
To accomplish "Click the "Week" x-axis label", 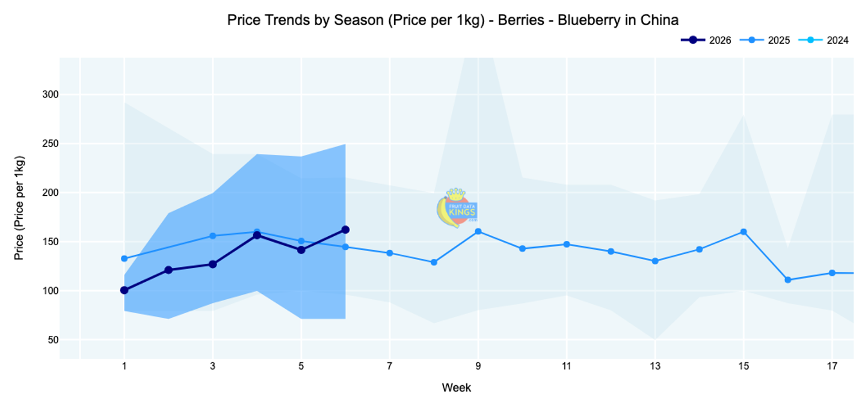I will pyautogui.click(x=457, y=388).
